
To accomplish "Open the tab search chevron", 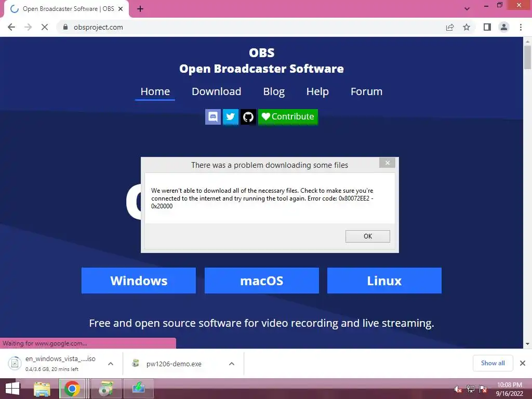I will tap(467, 9).
